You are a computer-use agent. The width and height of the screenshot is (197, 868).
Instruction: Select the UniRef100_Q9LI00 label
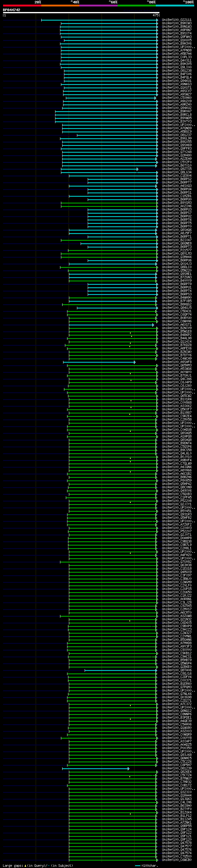(176, 67)
